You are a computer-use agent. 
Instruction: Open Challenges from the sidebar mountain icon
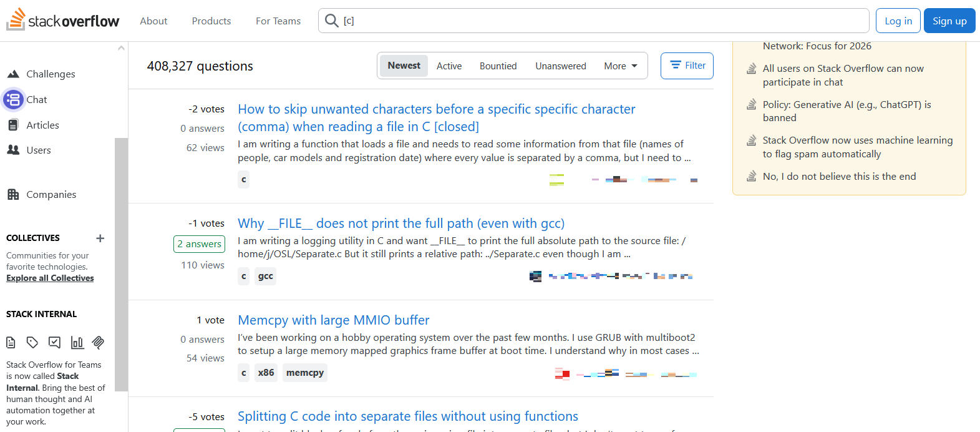13,74
